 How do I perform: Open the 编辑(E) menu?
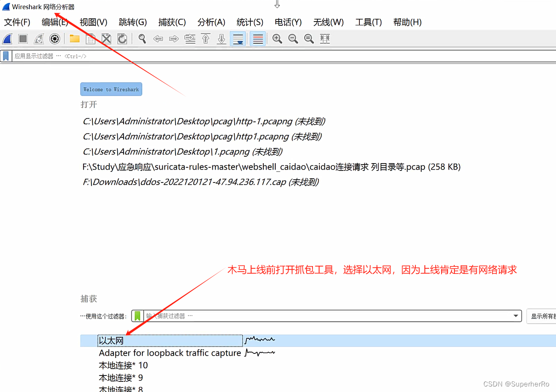pyautogui.click(x=55, y=22)
